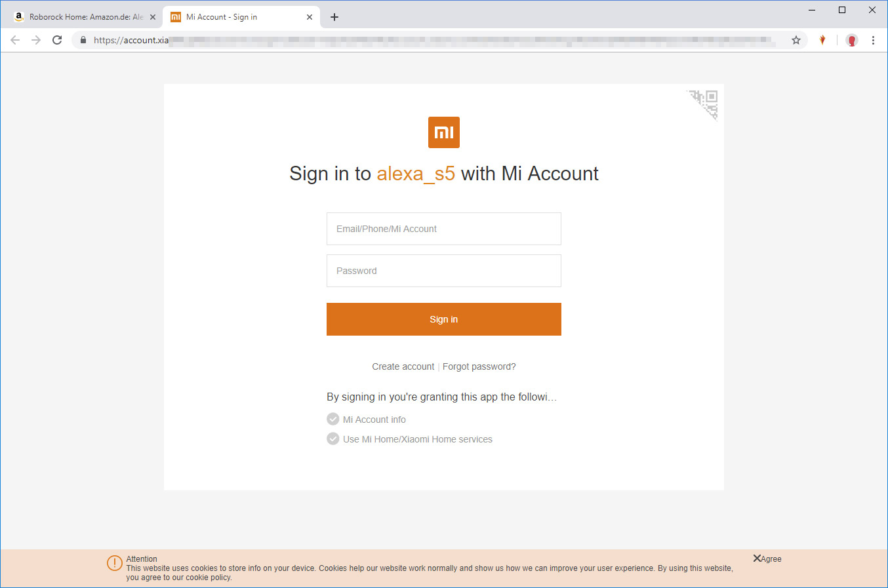This screenshot has height=588, width=888.
Task: Switch to the Roborock Home Amazon.de tab
Action: [79, 17]
